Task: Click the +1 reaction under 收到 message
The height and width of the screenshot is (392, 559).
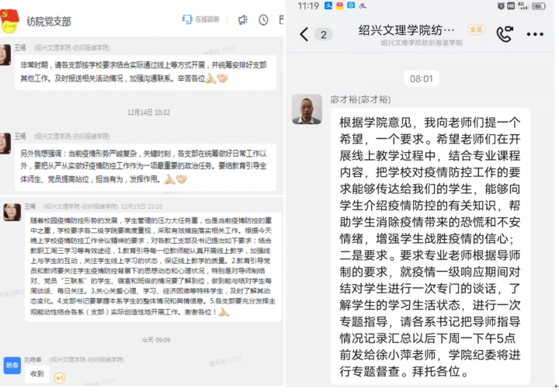Action: [x=60, y=378]
